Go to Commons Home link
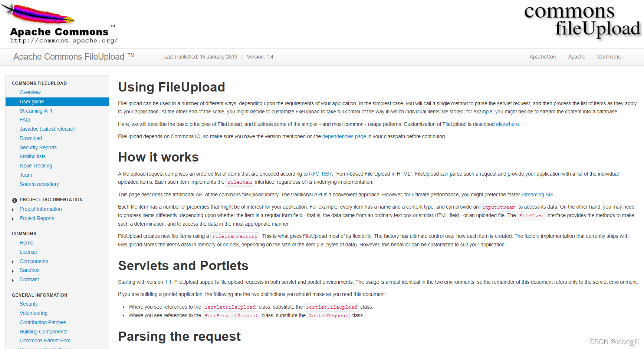 [x=26, y=243]
